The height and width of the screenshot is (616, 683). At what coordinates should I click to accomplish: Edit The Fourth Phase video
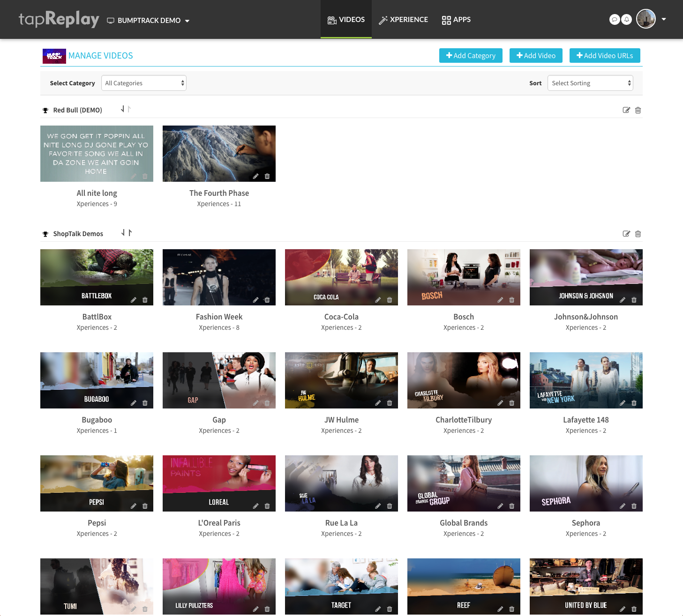pos(255,176)
